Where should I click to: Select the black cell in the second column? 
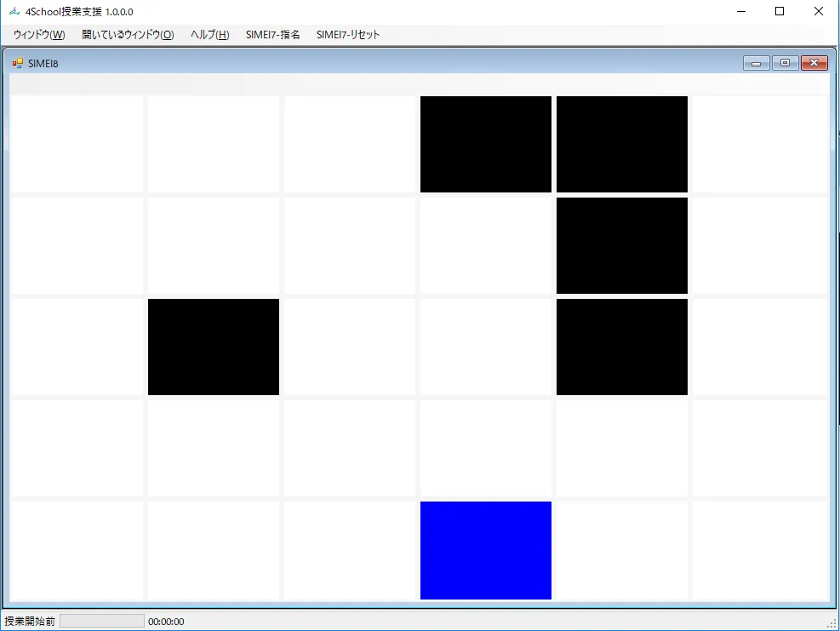coord(214,347)
